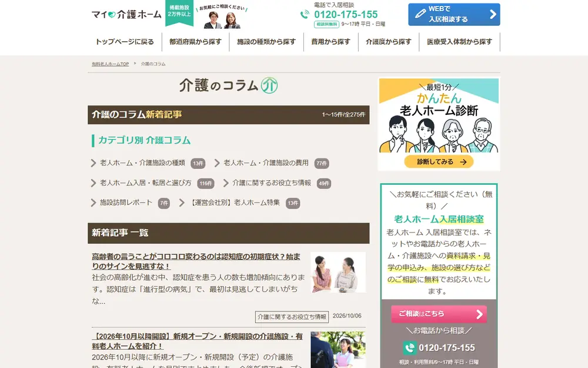Image resolution: width=588 pixels, height=368 pixels.
Task: Click the カテゴリ別 介護コラム heading
Action: (145, 140)
